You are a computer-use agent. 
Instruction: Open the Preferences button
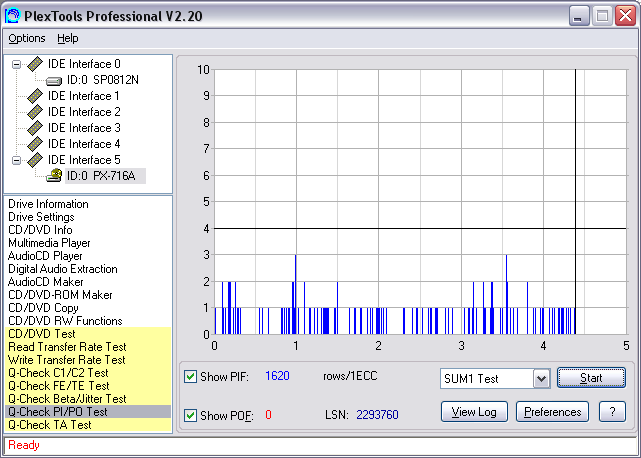(552, 412)
